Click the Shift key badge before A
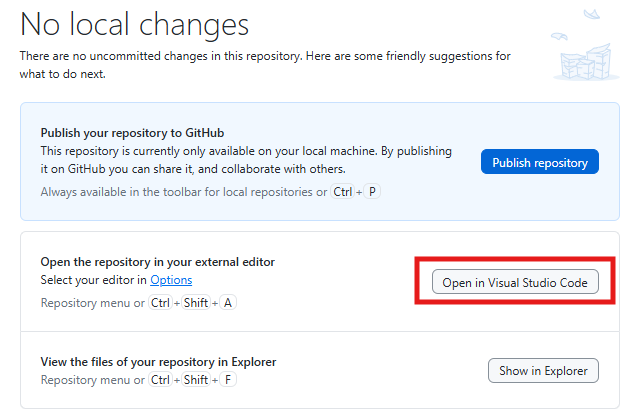631x419 pixels. click(196, 303)
